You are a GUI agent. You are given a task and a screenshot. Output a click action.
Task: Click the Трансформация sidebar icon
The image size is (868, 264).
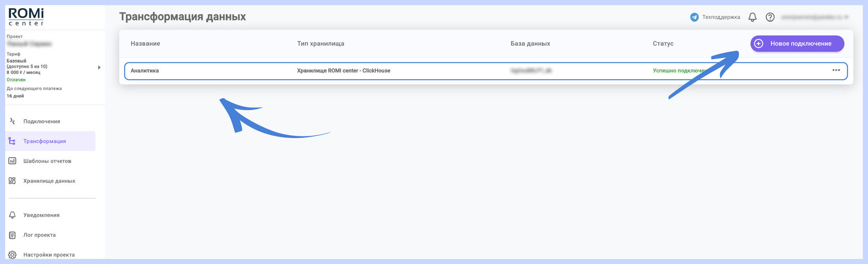point(12,141)
